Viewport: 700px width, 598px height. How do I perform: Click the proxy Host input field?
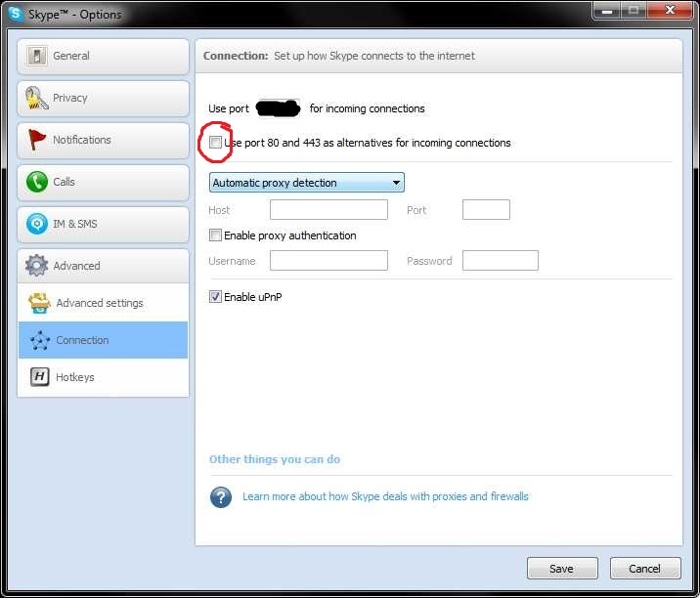[x=328, y=210]
